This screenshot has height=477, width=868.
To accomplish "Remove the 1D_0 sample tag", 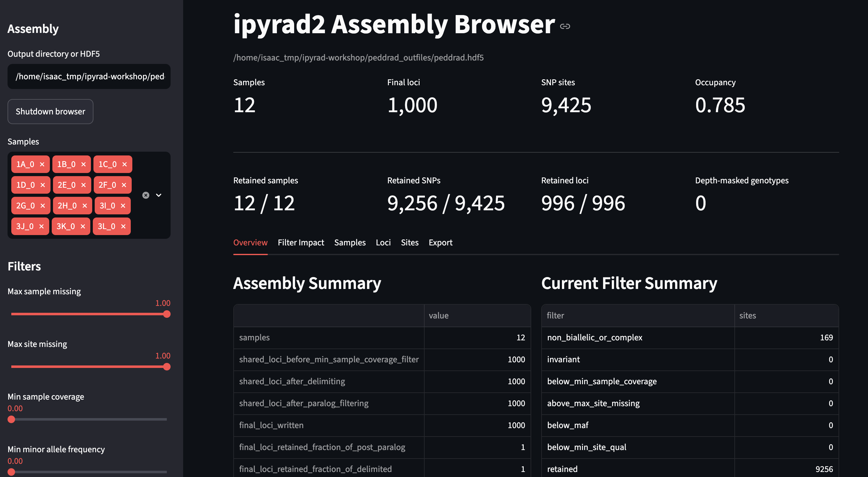I will click(x=42, y=185).
